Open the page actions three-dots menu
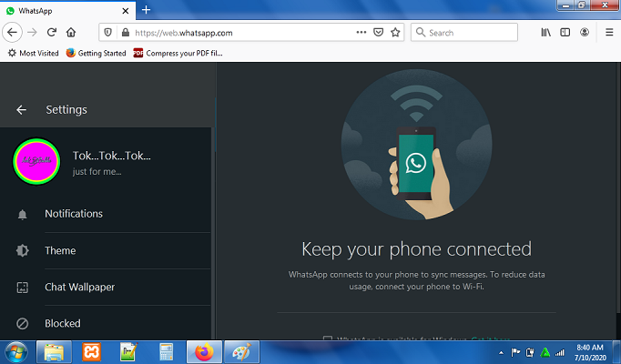The image size is (621, 364). [x=361, y=33]
